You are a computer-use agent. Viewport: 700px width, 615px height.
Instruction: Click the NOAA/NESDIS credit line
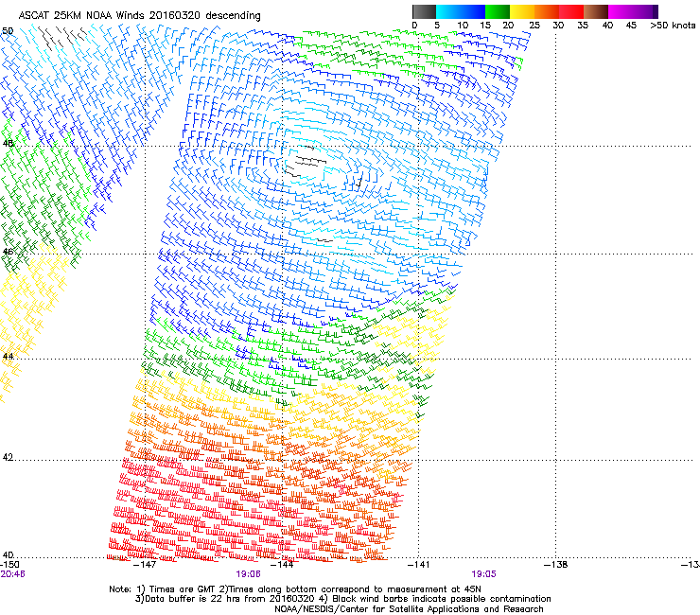409,609
